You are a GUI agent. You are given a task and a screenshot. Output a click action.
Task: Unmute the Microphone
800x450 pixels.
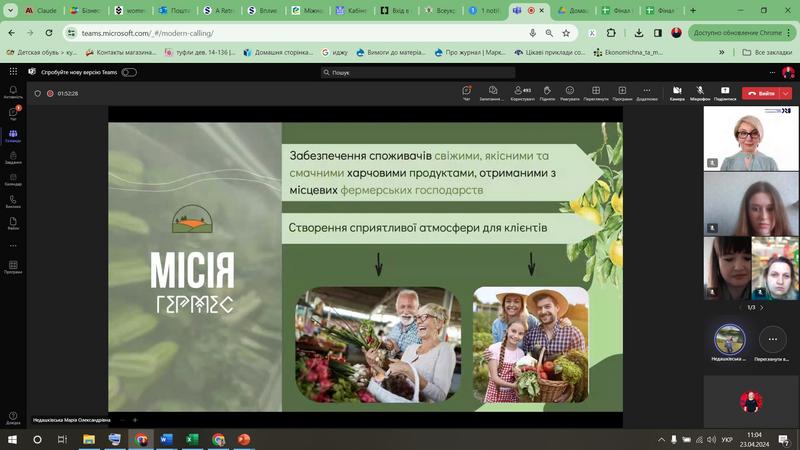pyautogui.click(x=700, y=93)
